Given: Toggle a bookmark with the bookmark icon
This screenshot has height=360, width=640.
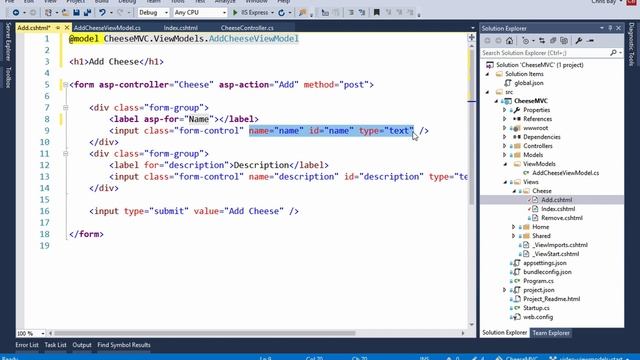Looking at the screenshot, I should (377, 13).
